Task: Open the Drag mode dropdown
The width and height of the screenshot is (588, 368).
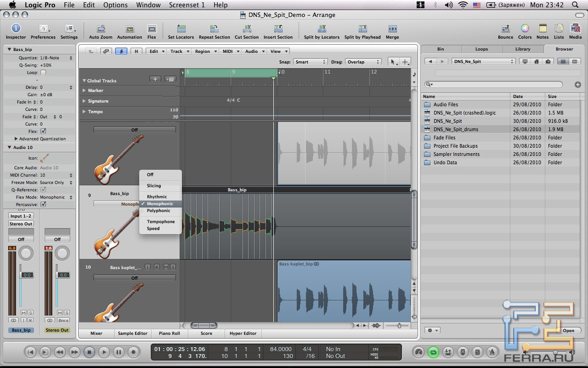Action: [364, 62]
